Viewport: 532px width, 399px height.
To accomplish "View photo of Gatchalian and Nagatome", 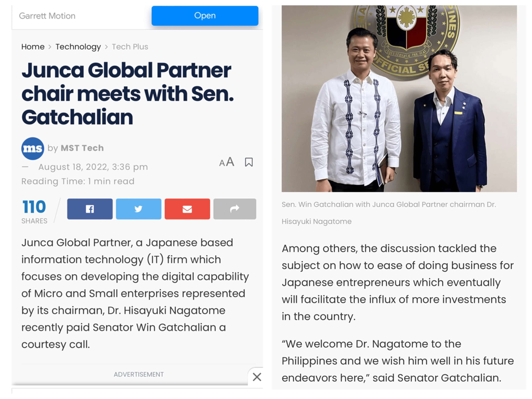I will tap(399, 99).
